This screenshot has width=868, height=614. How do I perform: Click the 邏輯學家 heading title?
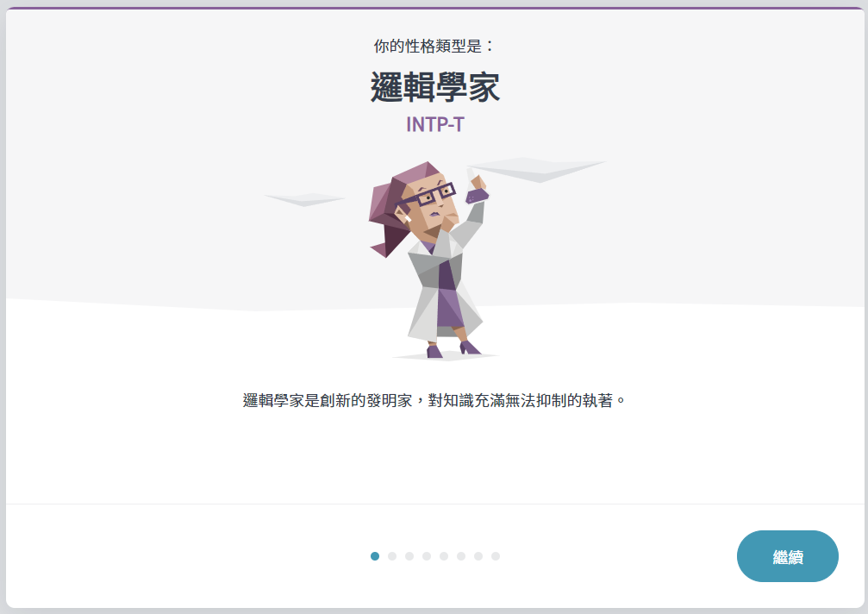coord(434,87)
